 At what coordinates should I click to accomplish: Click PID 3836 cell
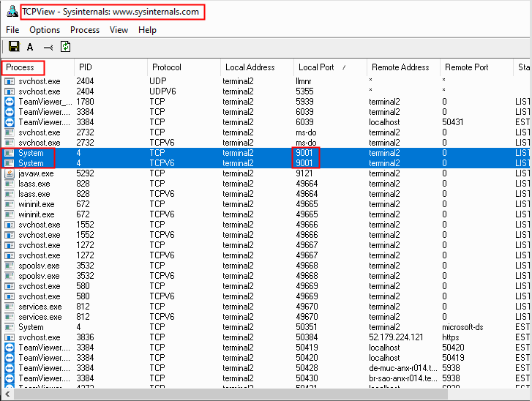85,337
